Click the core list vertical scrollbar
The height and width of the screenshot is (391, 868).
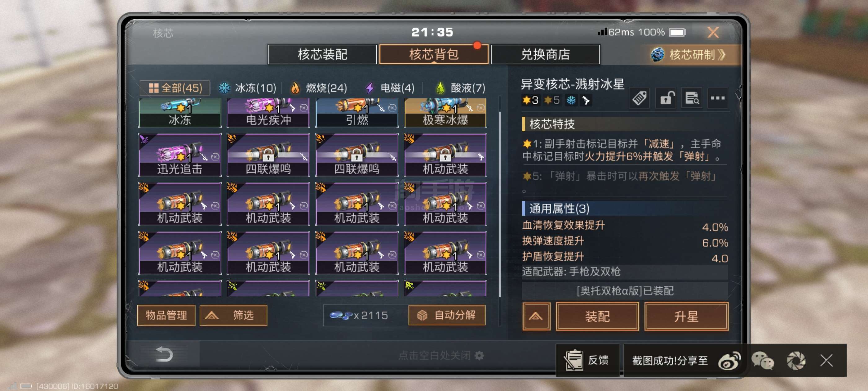500,202
